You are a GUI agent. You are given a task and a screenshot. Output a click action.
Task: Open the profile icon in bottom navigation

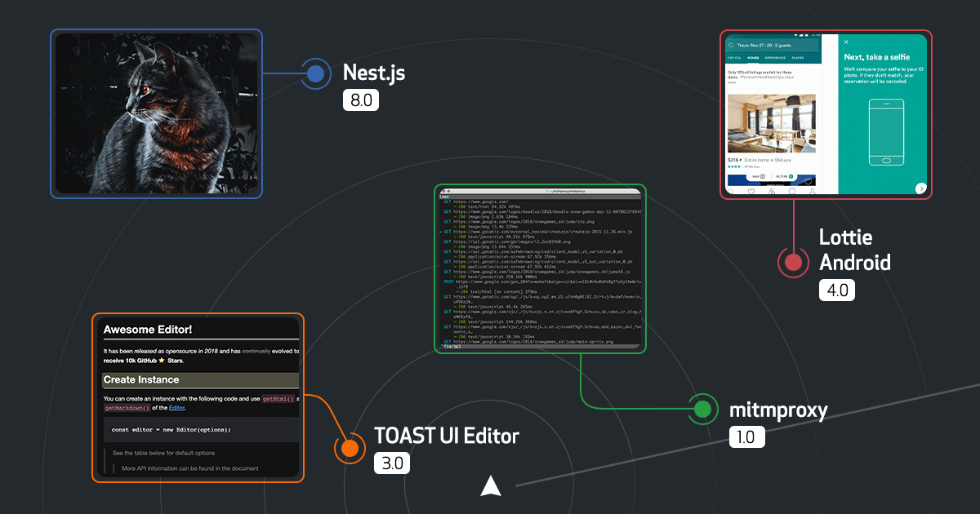(813, 191)
